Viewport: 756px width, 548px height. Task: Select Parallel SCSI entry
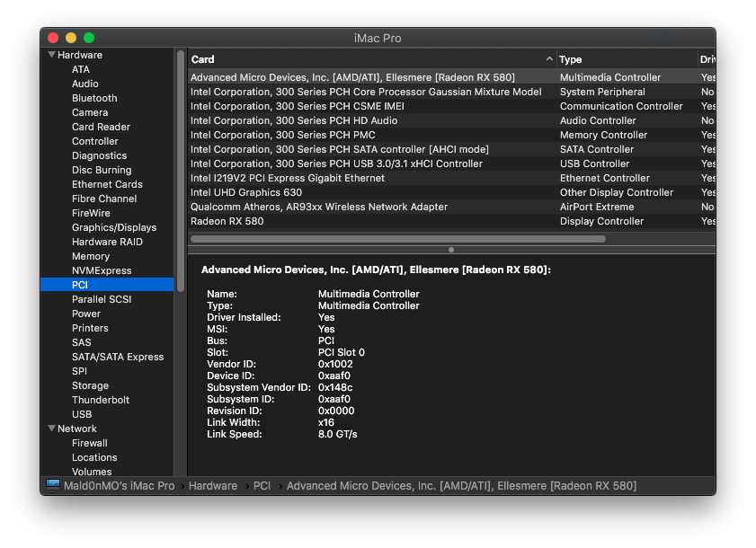102,299
